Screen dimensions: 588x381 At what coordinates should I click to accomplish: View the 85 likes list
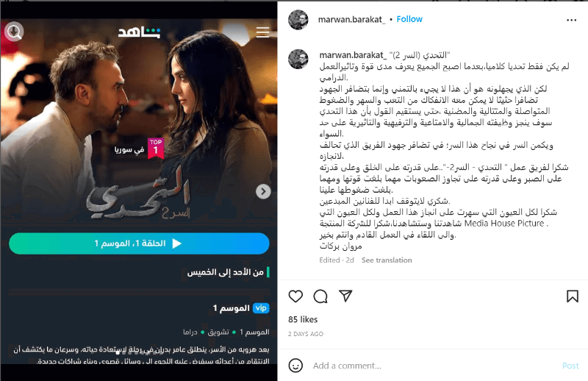tap(303, 319)
